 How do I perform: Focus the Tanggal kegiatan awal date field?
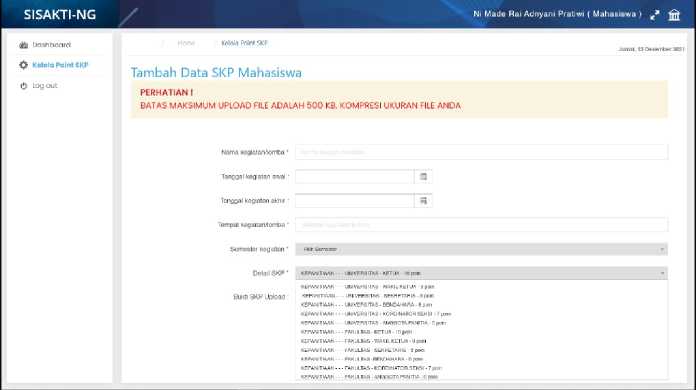click(355, 177)
